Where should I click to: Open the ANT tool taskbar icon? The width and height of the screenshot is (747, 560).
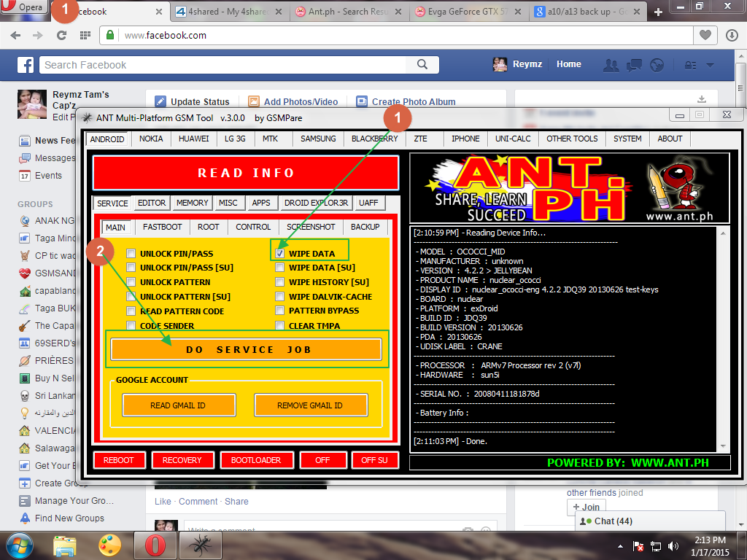(x=199, y=545)
